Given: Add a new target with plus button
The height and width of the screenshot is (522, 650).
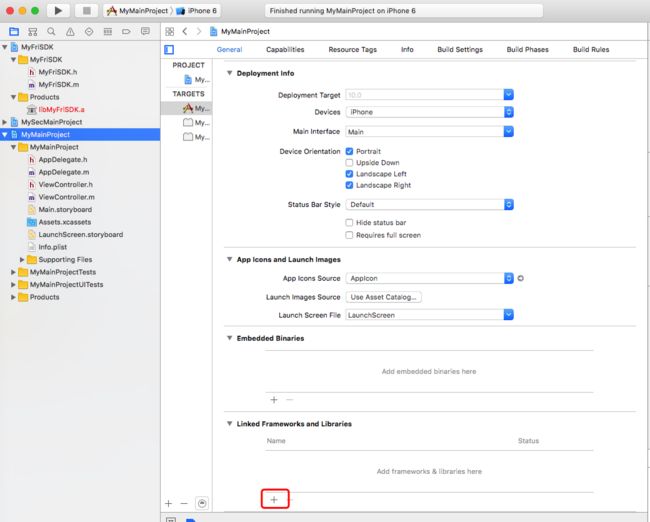Looking at the screenshot, I should pyautogui.click(x=168, y=504).
